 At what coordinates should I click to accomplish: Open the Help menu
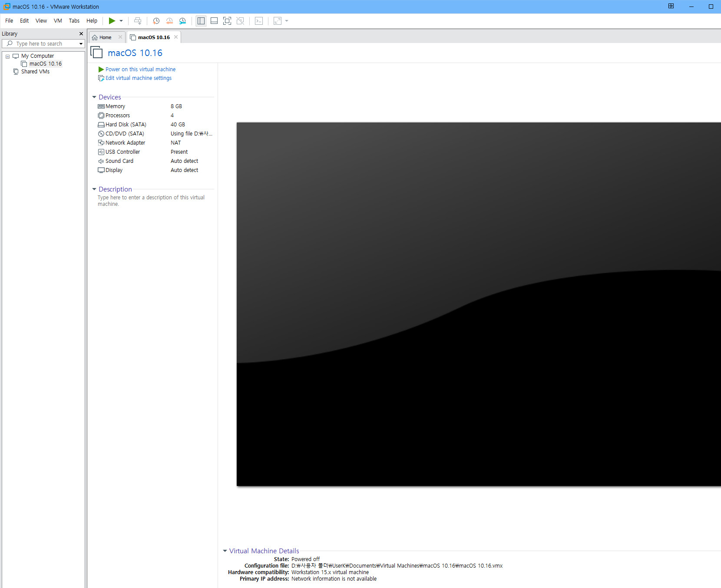click(x=92, y=21)
